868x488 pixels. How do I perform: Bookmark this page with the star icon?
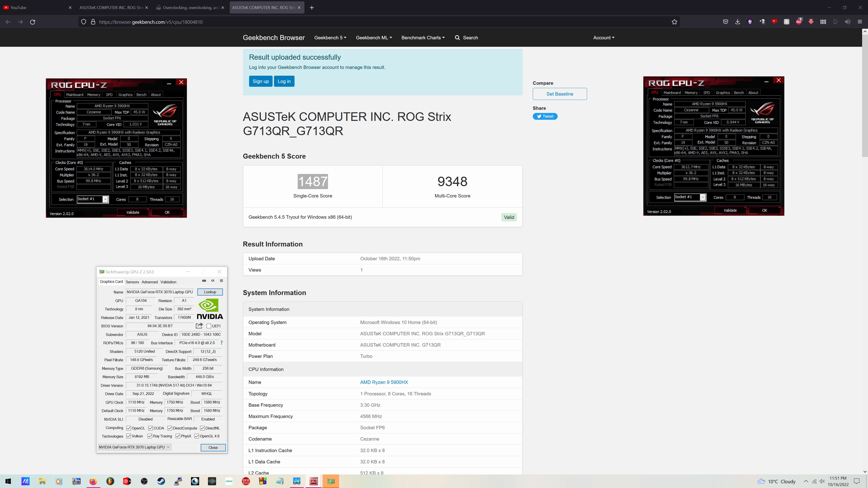coord(674,22)
